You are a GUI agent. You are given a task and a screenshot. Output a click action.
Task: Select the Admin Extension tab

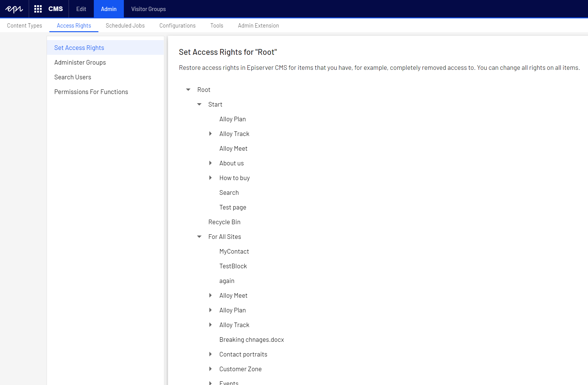click(258, 26)
